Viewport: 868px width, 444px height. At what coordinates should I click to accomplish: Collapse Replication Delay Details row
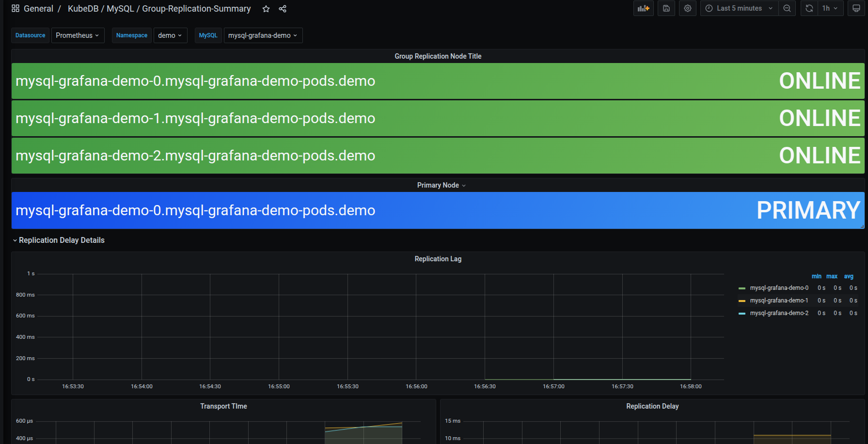58,240
